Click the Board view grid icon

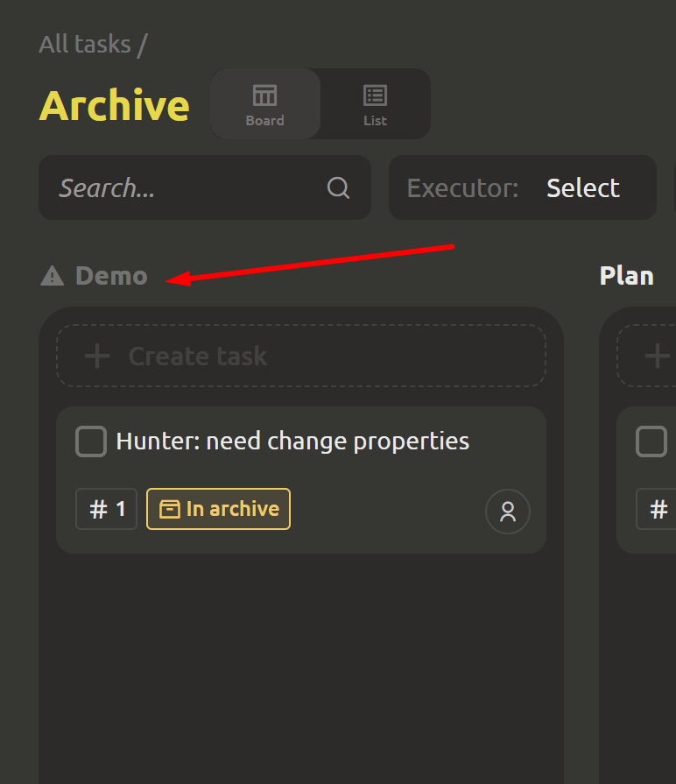pos(264,95)
